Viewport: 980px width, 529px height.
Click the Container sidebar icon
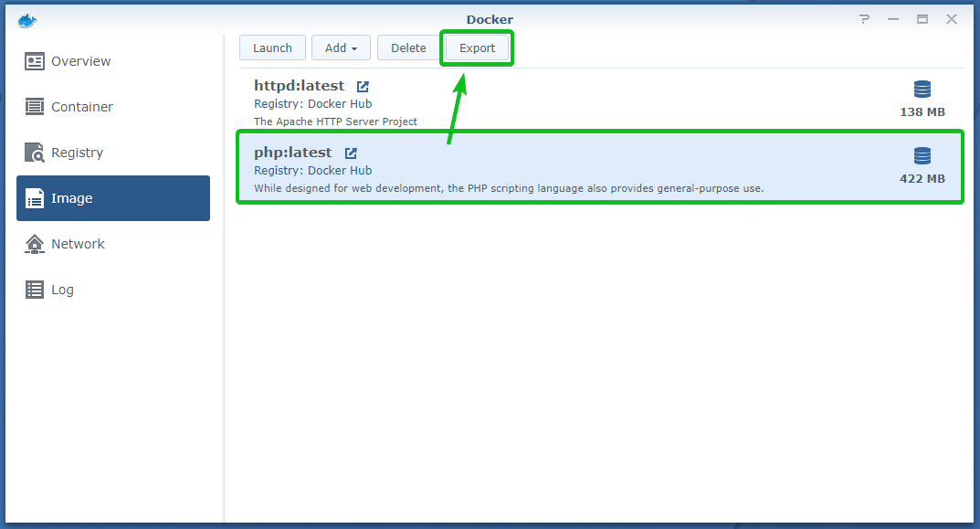click(x=35, y=107)
